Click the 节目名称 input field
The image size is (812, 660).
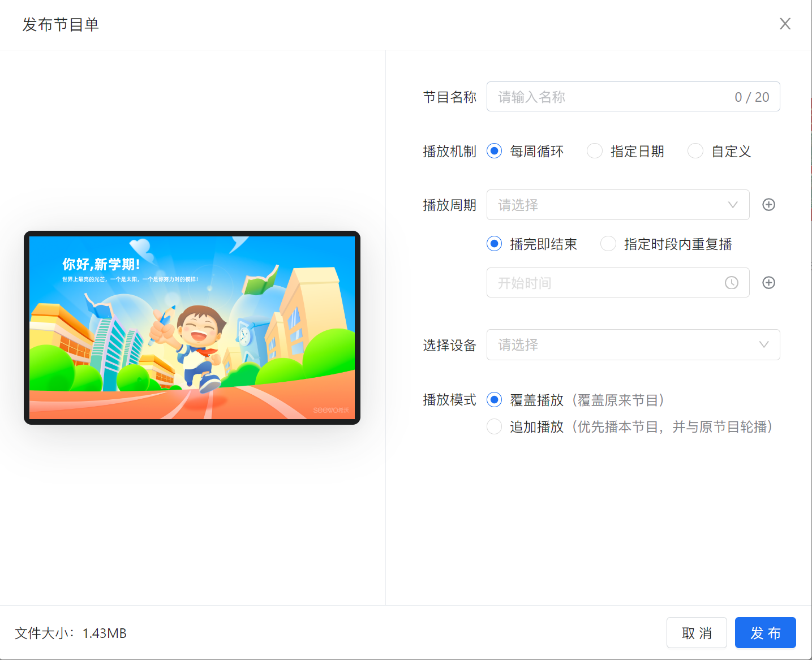[633, 97]
